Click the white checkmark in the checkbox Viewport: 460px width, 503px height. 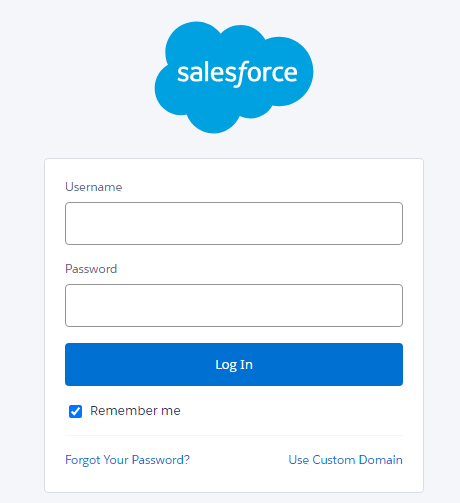75,411
